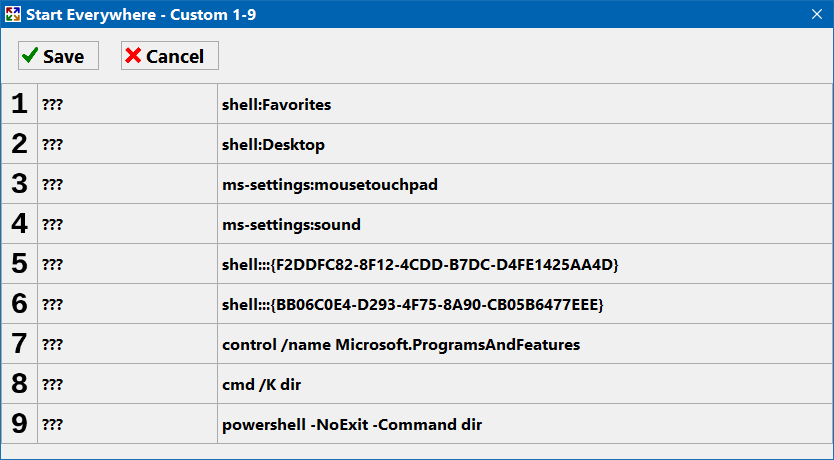This screenshot has width=834, height=460.
Task: Click the ms-settings:sound command field
Action: pyautogui.click(x=524, y=224)
